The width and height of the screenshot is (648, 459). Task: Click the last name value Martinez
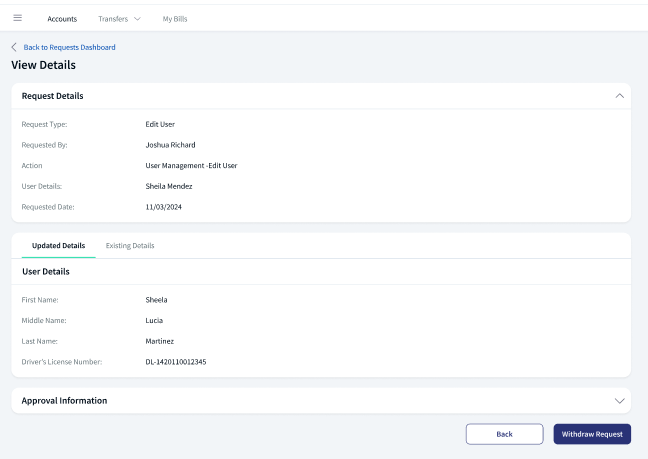click(x=160, y=341)
